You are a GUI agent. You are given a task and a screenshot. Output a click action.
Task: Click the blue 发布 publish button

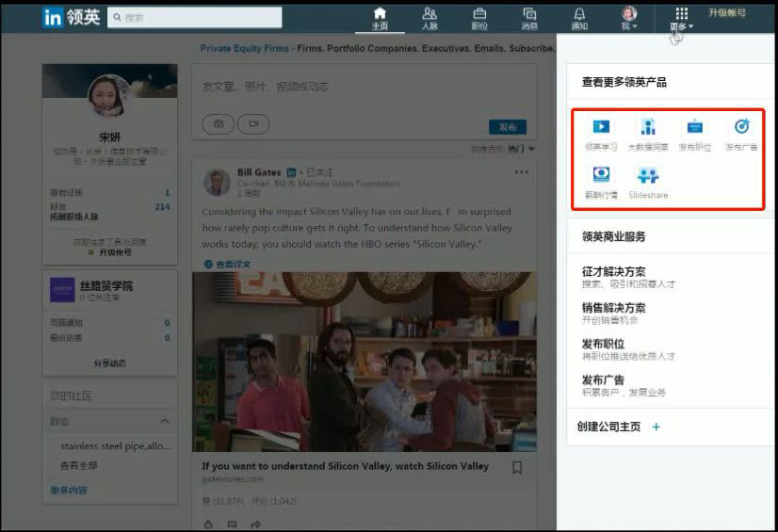point(507,127)
